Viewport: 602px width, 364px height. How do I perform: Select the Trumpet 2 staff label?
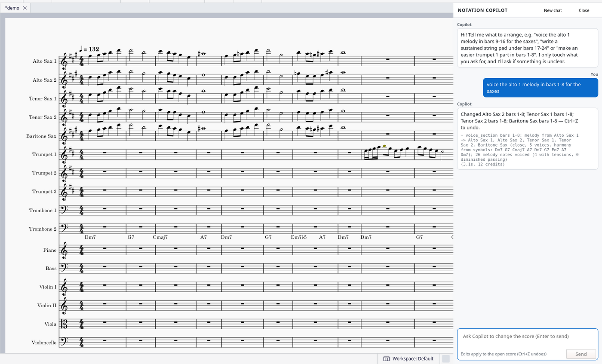pos(44,173)
